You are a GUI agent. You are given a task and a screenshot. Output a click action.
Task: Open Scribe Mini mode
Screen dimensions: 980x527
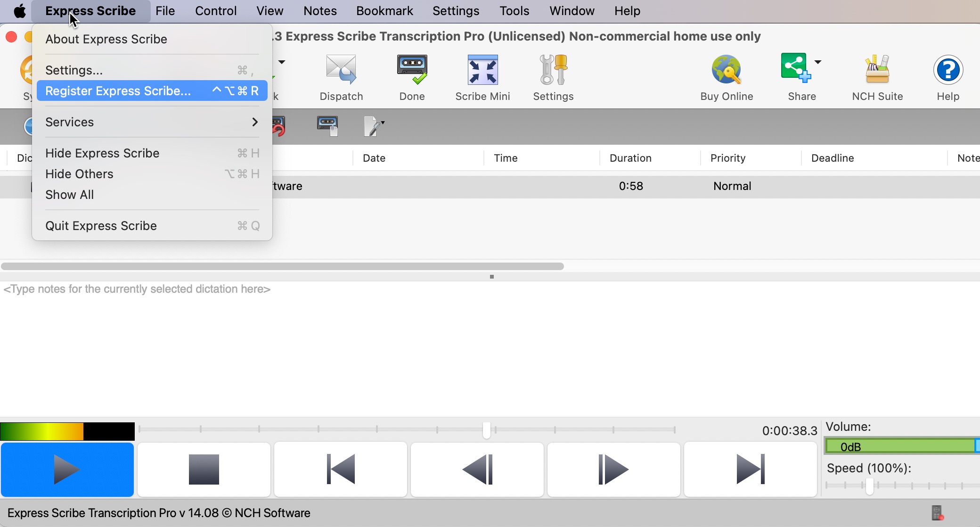(x=482, y=70)
